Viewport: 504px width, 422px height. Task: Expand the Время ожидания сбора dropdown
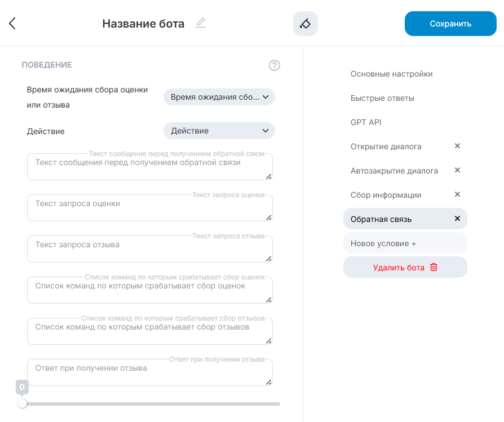coord(219,97)
